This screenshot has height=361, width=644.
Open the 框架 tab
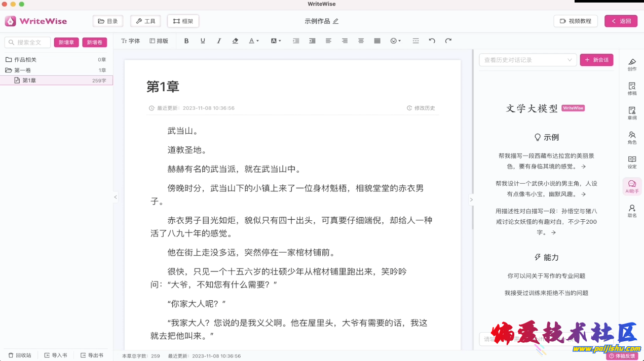tap(183, 21)
